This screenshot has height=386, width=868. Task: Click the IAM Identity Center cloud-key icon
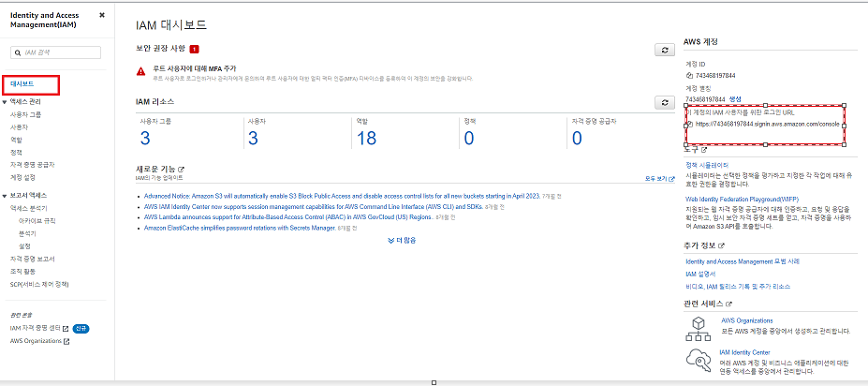[699, 360]
